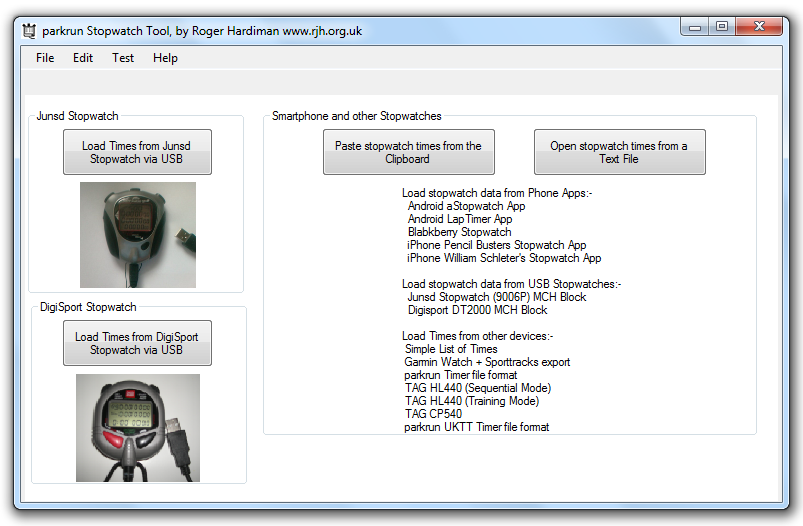
Task: Click the Junsd stopwatch photo
Action: (138, 234)
